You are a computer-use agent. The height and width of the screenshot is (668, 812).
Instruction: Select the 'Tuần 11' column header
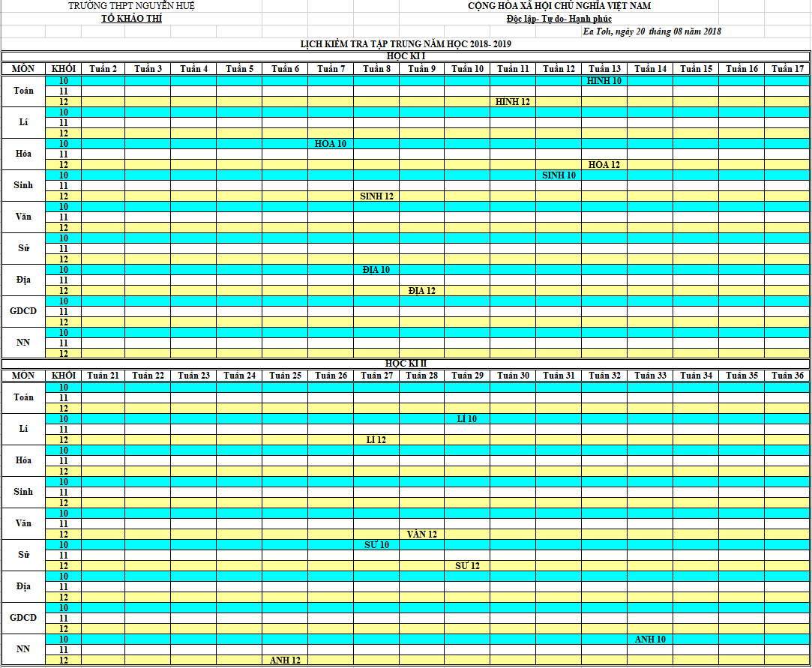[513, 69]
